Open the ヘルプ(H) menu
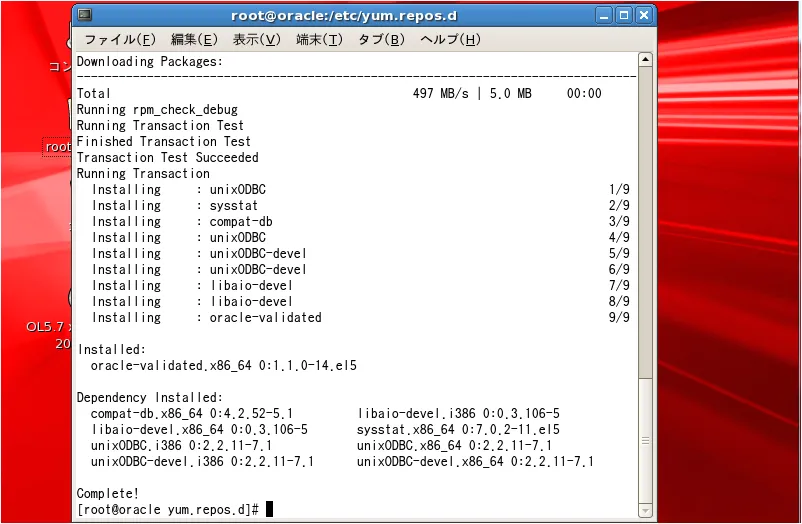Screen dimensions: 802x524 pos(450,39)
